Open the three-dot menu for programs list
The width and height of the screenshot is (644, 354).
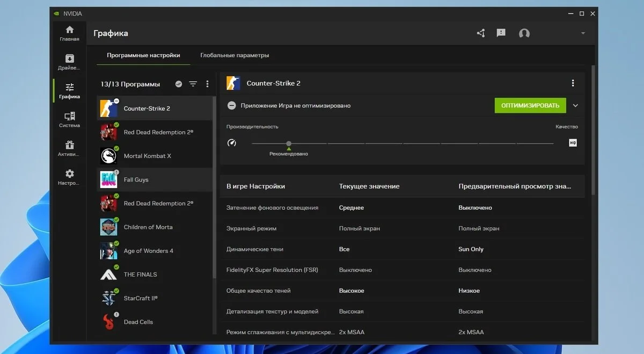[x=208, y=84]
